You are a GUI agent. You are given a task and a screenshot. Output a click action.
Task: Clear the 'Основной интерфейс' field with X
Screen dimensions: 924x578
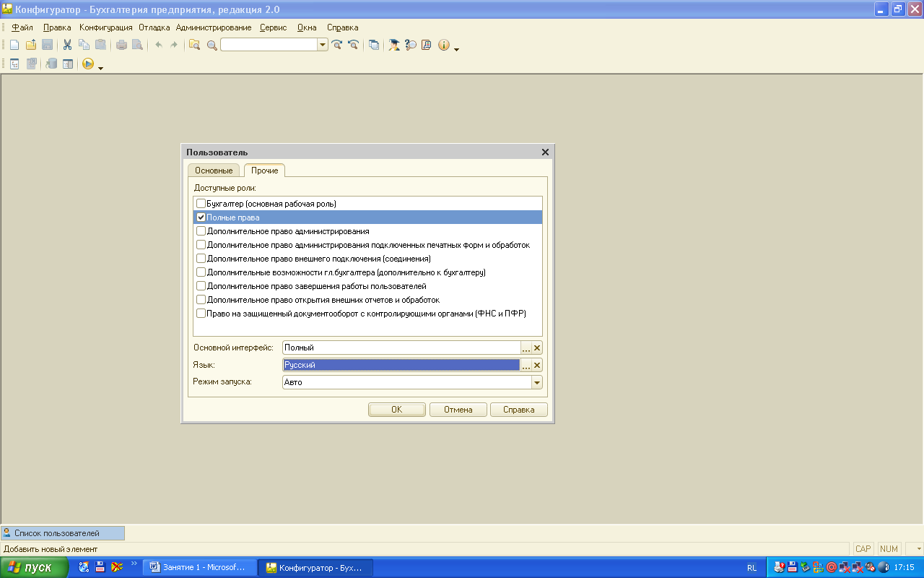[x=537, y=348]
